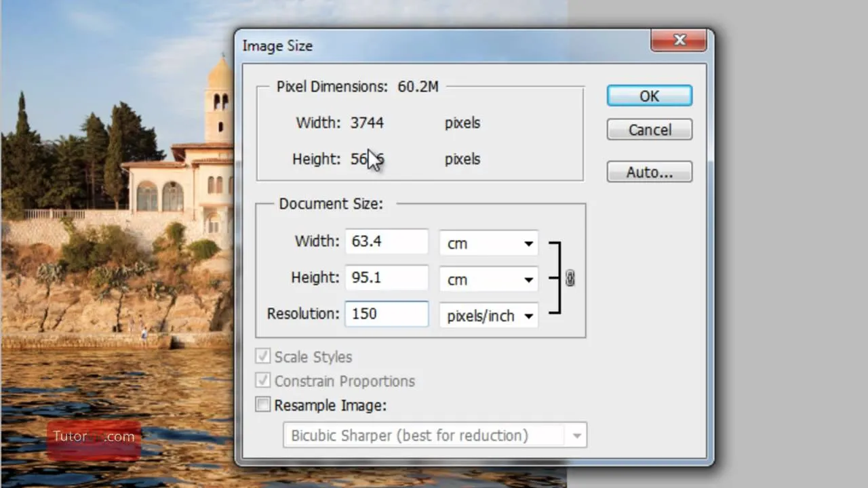This screenshot has height=488, width=868.
Task: Open the Auto... resolution options
Action: click(x=649, y=172)
